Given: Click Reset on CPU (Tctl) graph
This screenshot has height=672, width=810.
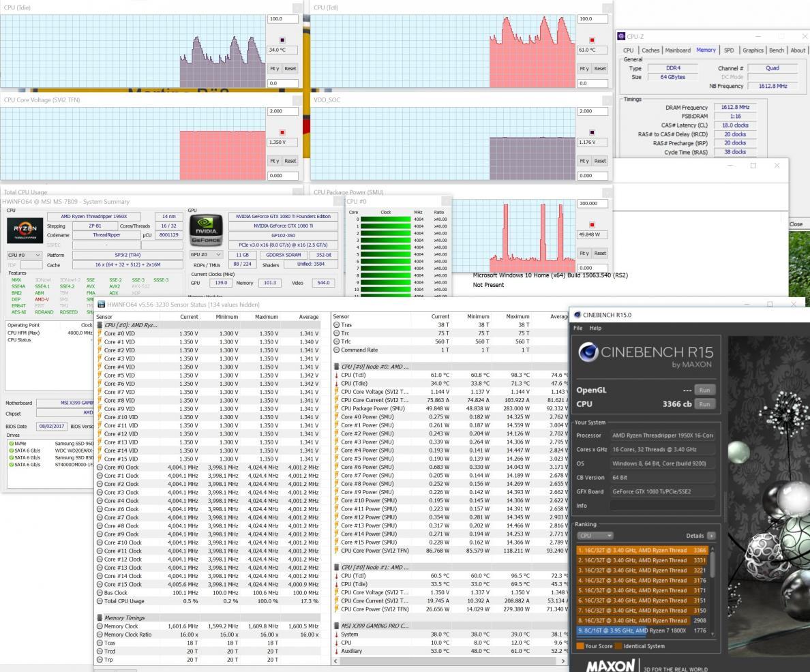Looking at the screenshot, I should (600, 69).
